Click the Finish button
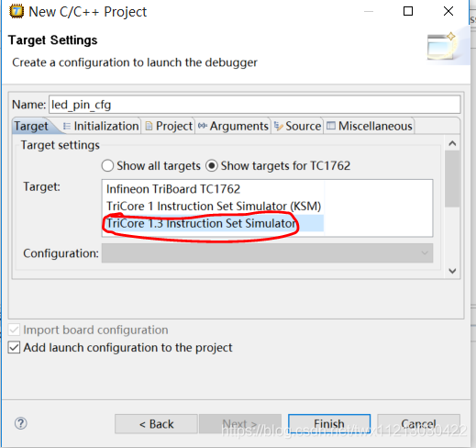476x448 pixels. tap(329, 424)
